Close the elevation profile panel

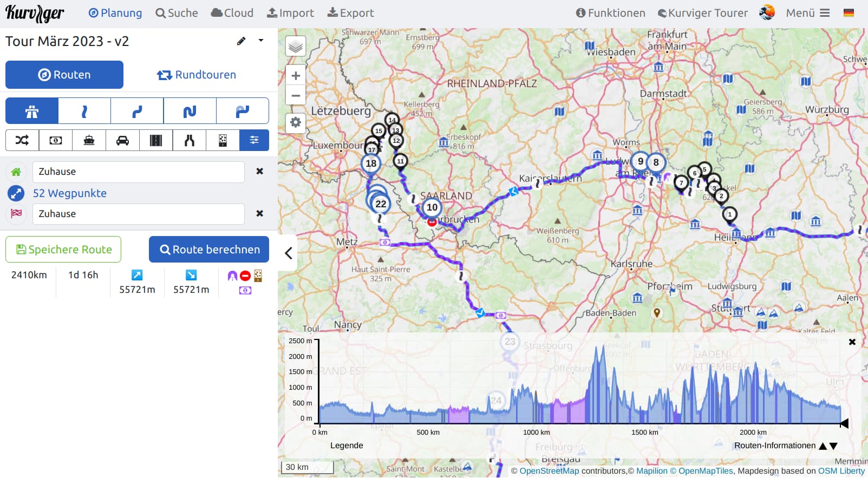click(852, 342)
